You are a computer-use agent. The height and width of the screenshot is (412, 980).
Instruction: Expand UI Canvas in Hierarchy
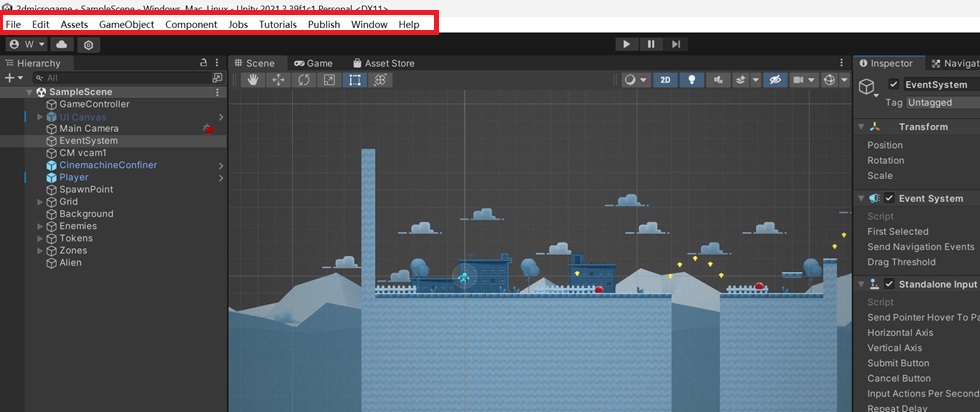click(40, 117)
